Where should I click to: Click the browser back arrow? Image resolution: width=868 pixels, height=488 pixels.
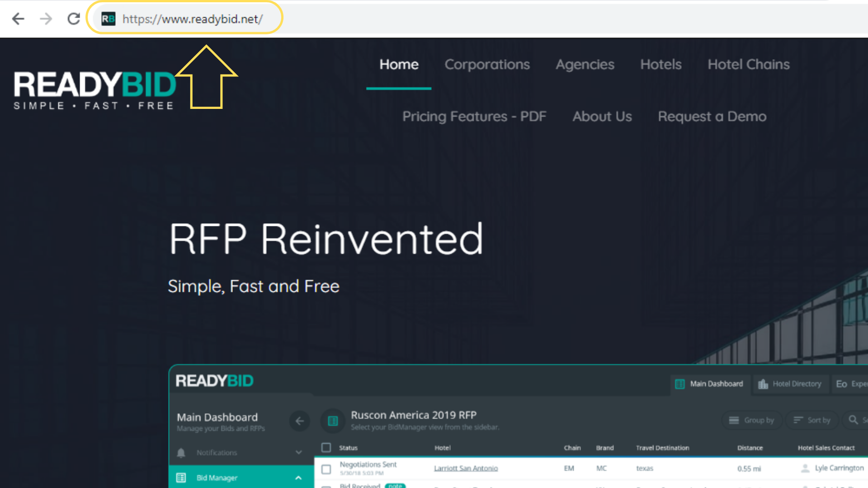click(18, 19)
